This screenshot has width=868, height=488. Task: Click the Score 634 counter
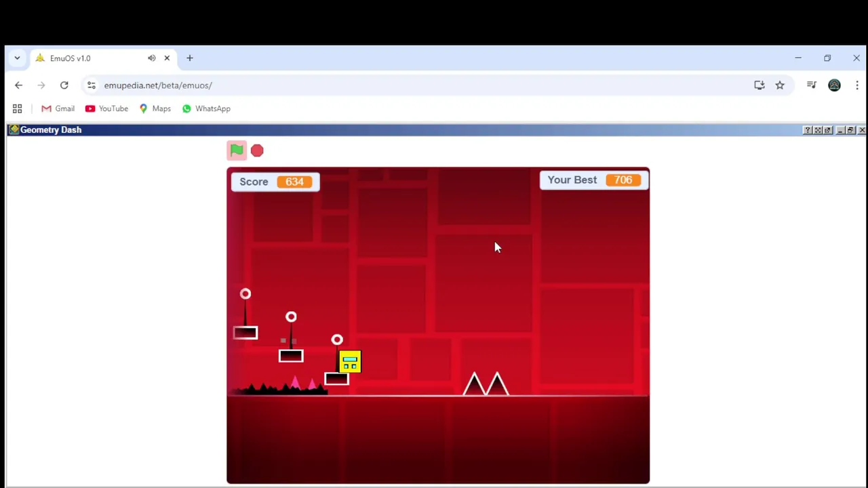tap(275, 182)
